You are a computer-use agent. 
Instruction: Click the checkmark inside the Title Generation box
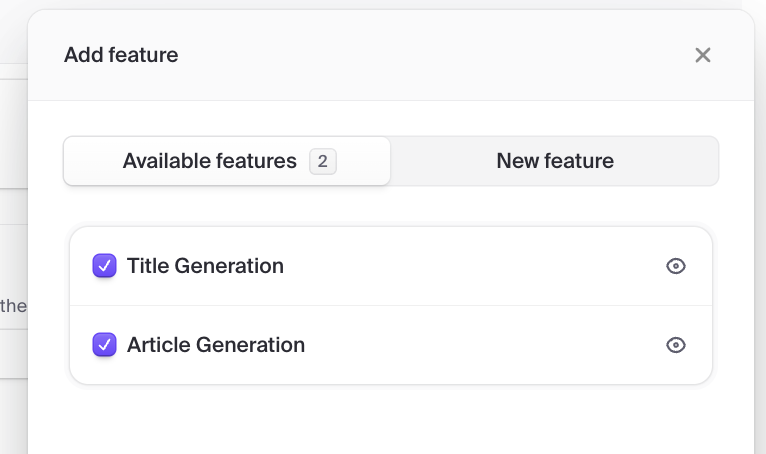(104, 266)
